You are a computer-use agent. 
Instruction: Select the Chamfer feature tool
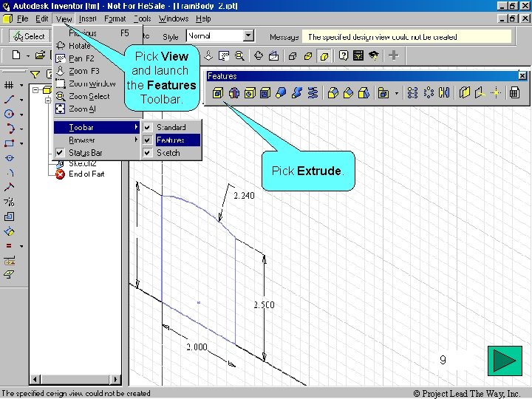(x=349, y=92)
